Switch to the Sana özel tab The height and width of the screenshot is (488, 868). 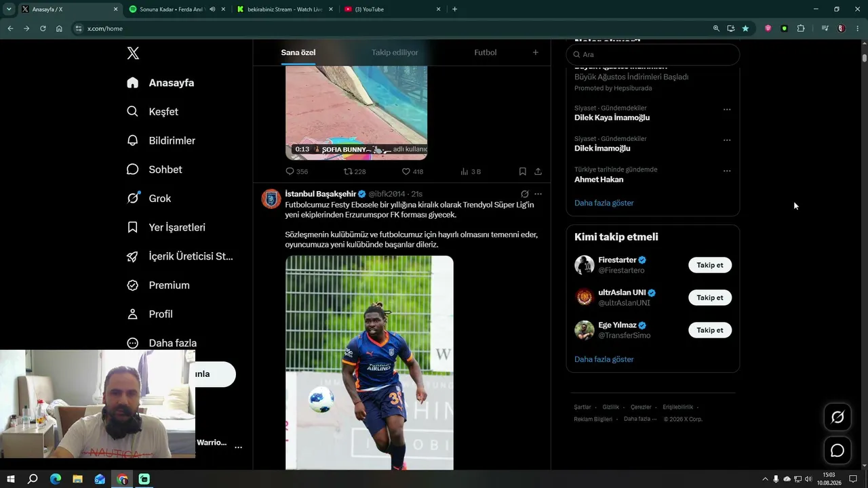(298, 52)
